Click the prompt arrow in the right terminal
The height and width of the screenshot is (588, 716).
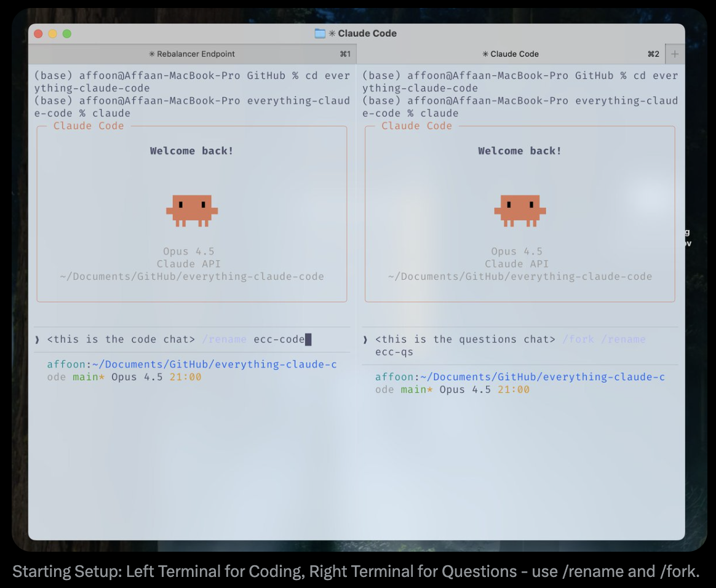point(367,339)
